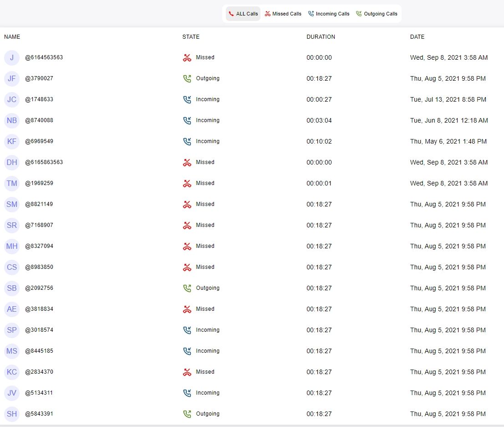Show only Outgoing Calls
The image size is (504, 427).
pos(377,14)
